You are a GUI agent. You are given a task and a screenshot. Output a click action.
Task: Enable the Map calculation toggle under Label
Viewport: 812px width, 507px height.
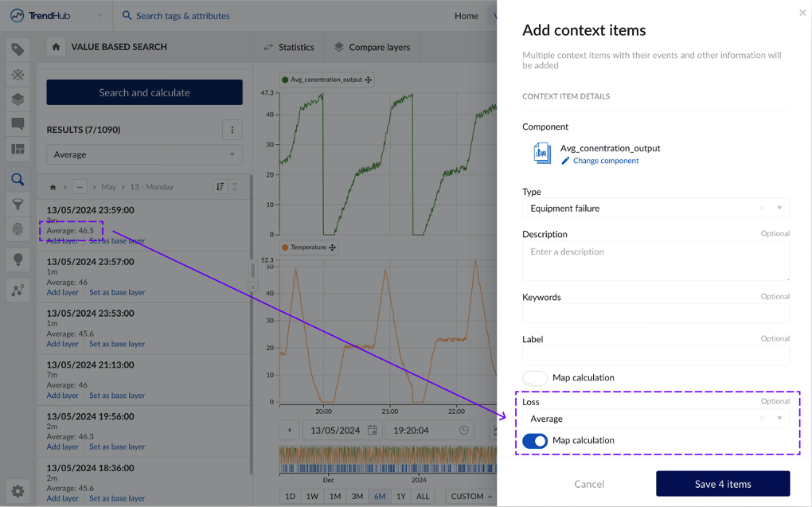(535, 378)
